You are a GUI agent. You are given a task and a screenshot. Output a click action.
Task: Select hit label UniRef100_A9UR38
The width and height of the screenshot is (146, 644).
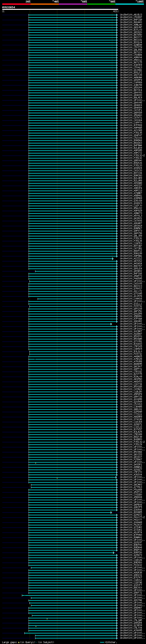click(x=131, y=573)
